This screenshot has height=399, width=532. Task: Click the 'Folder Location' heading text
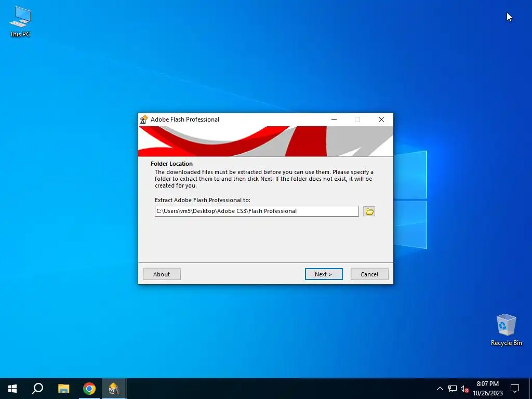point(171,164)
